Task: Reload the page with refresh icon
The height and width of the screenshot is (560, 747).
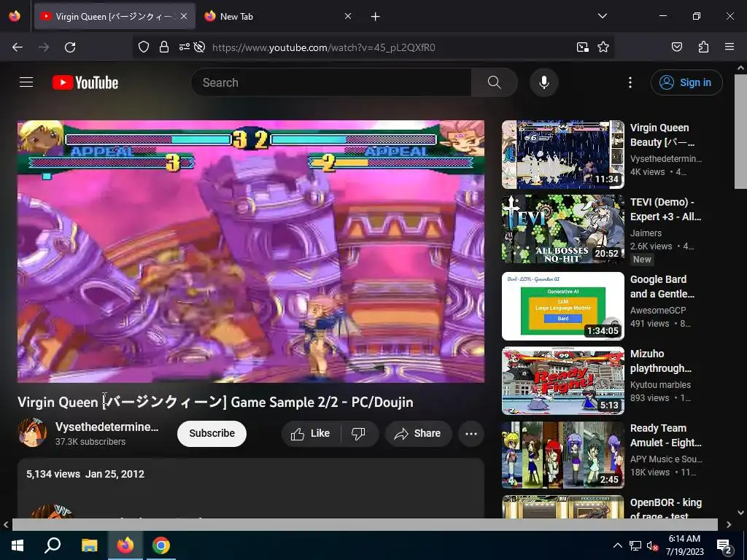Action: (70, 47)
